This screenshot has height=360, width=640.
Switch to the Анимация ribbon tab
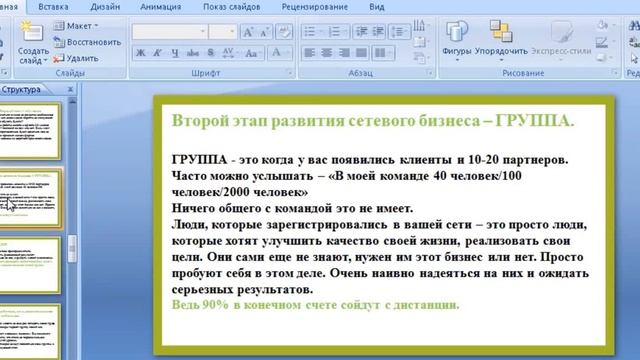pos(160,7)
